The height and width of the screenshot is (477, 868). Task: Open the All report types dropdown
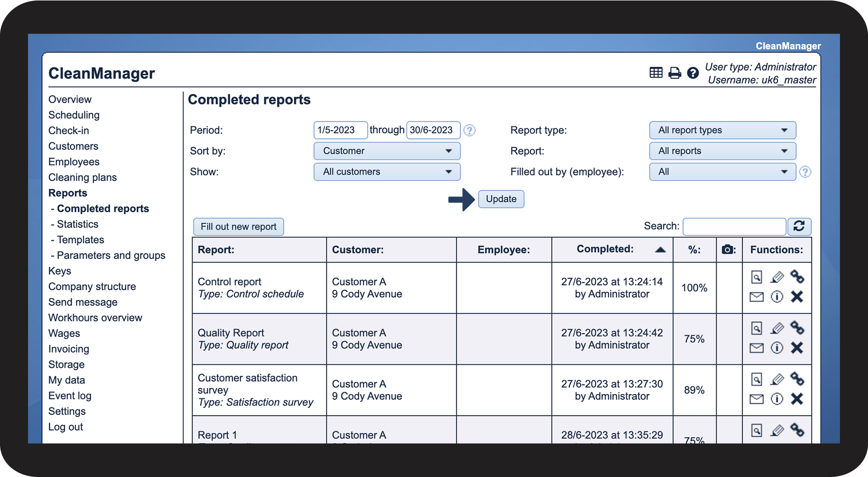[x=722, y=131]
